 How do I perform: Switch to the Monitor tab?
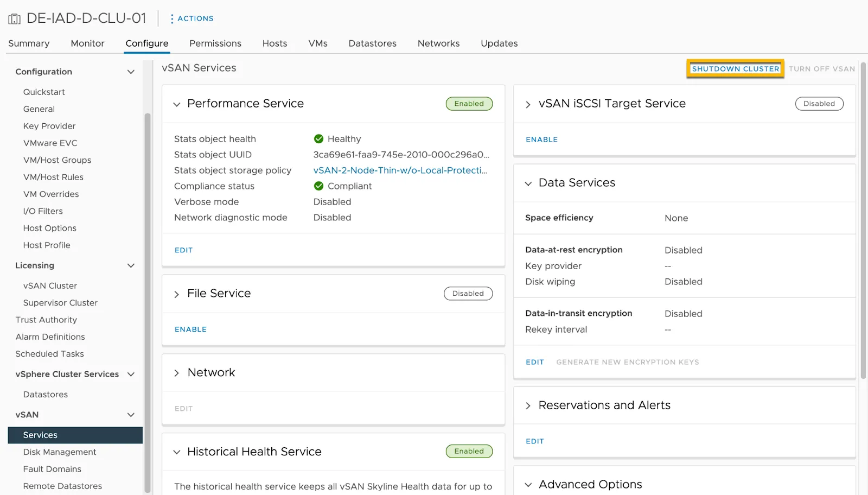click(x=87, y=43)
